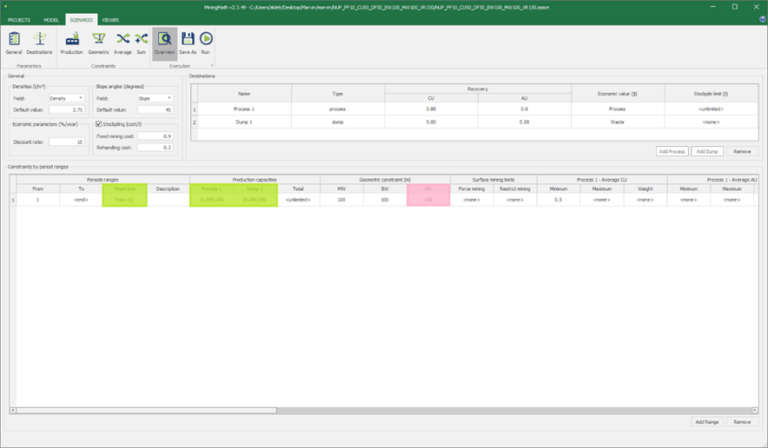The width and height of the screenshot is (768, 448).
Task: Select the Production constraints icon
Action: click(x=71, y=41)
